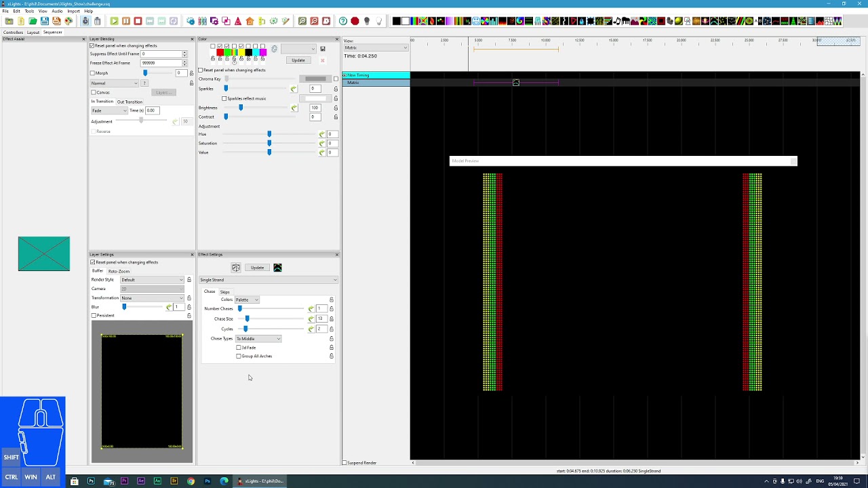
Task: Click the Render All palette icon
Action: tap(68, 21)
